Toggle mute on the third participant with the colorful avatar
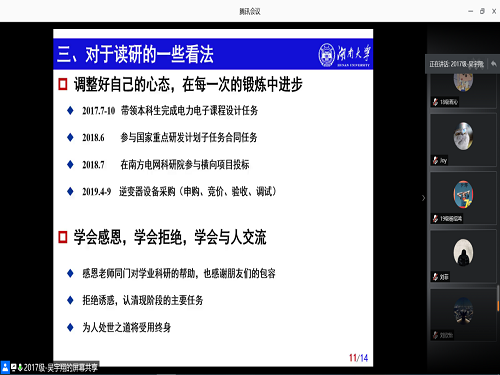 [x=435, y=219]
